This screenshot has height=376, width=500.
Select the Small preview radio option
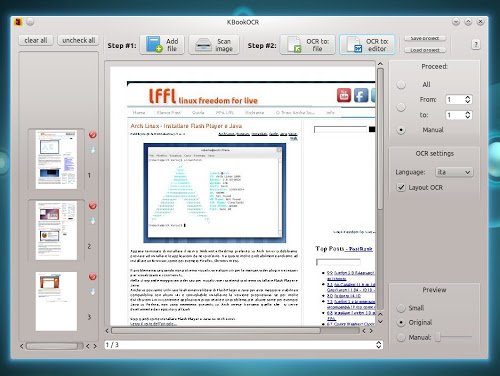click(401, 308)
